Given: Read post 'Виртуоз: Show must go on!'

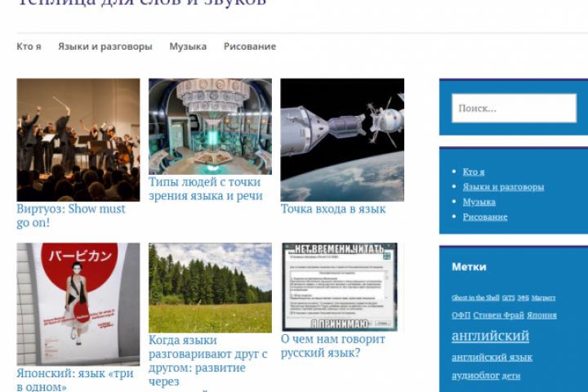Looking at the screenshot, I should (71, 216).
